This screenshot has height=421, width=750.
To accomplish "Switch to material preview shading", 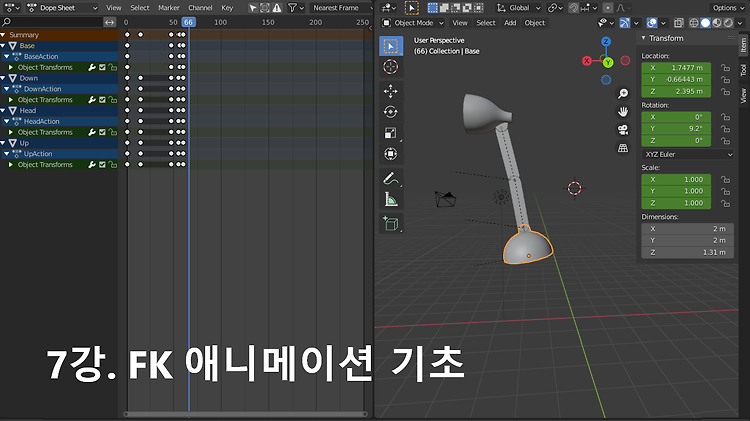I will click(717, 22).
